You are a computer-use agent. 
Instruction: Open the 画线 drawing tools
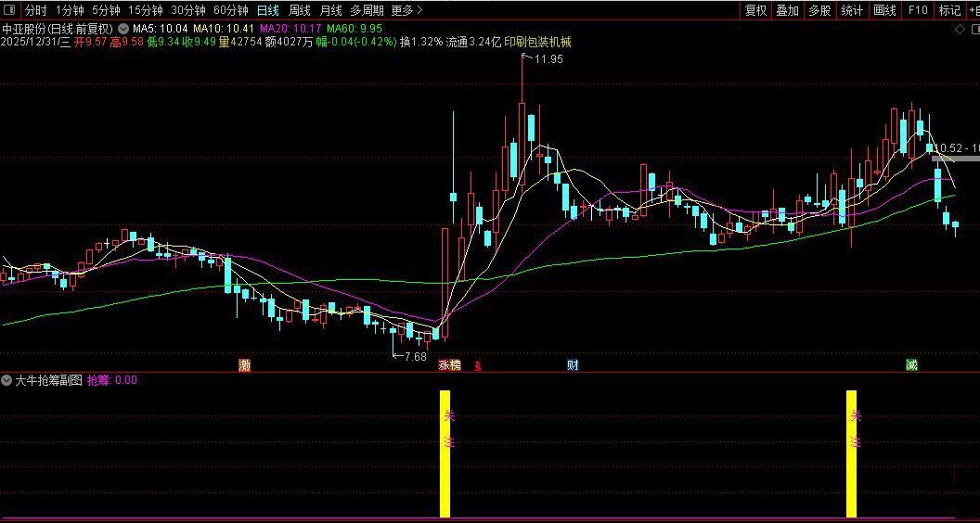pos(884,10)
